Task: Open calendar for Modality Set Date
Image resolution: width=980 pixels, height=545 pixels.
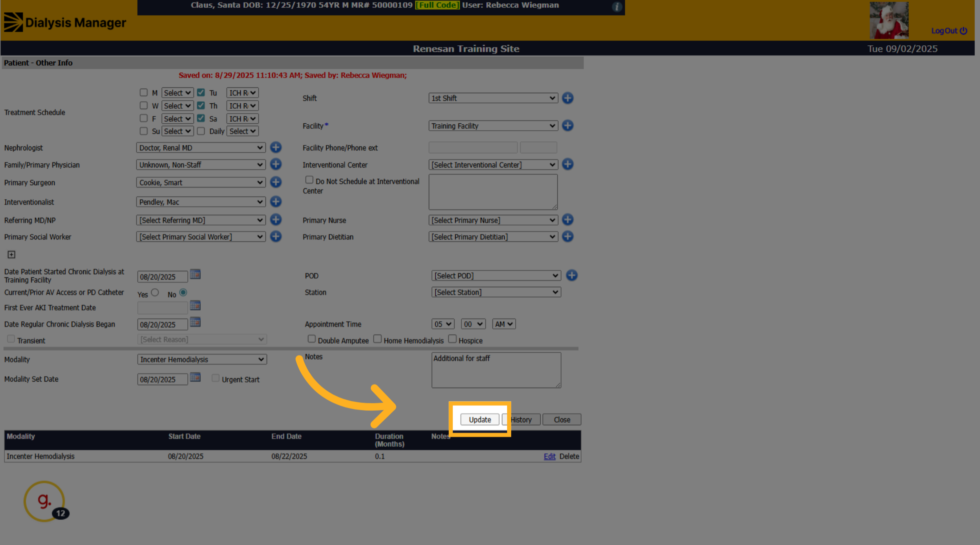Action: pos(195,377)
